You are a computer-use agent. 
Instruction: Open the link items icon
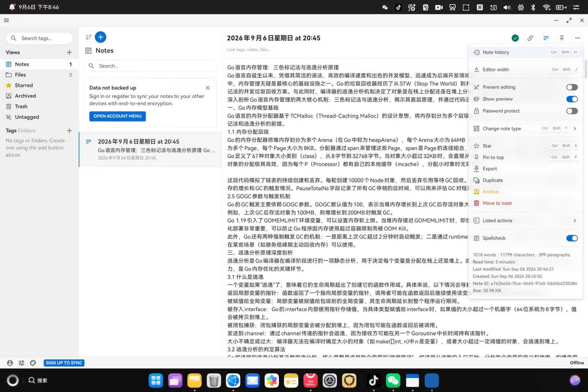pyautogui.click(x=530, y=38)
